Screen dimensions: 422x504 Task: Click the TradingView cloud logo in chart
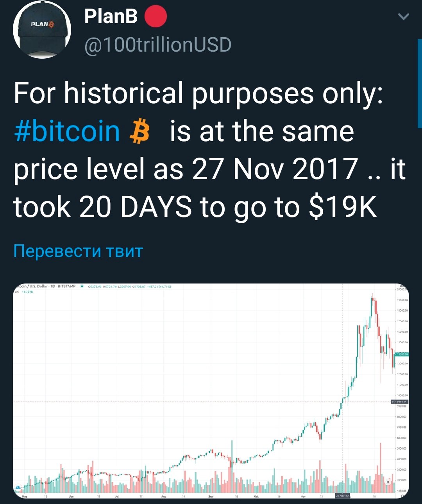18,487
